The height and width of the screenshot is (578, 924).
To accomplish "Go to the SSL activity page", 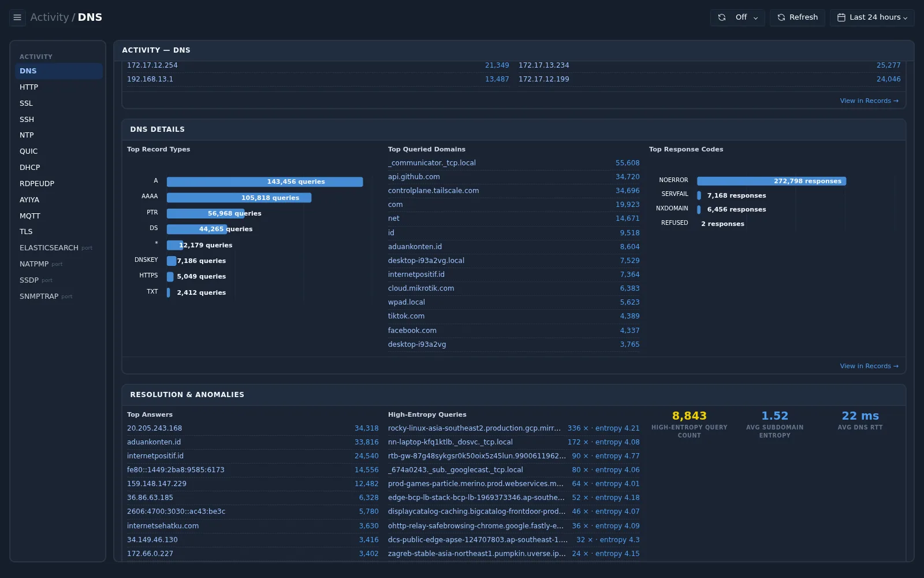I will click(x=59, y=103).
